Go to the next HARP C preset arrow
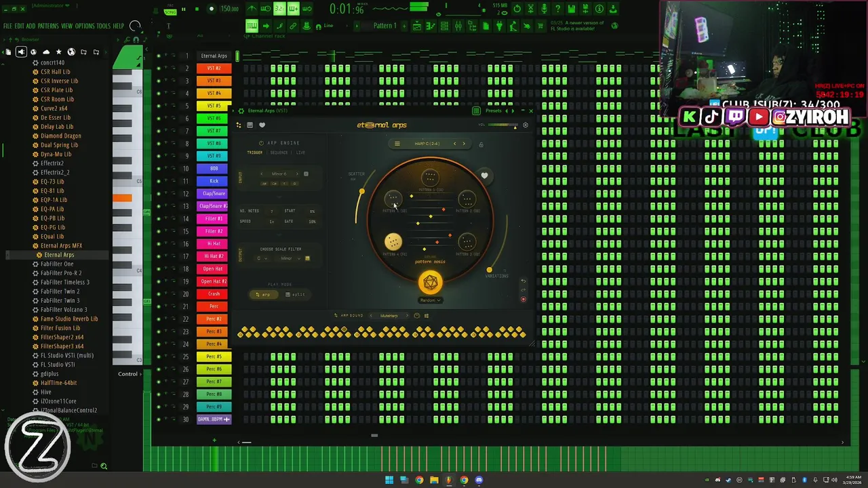 click(x=464, y=144)
